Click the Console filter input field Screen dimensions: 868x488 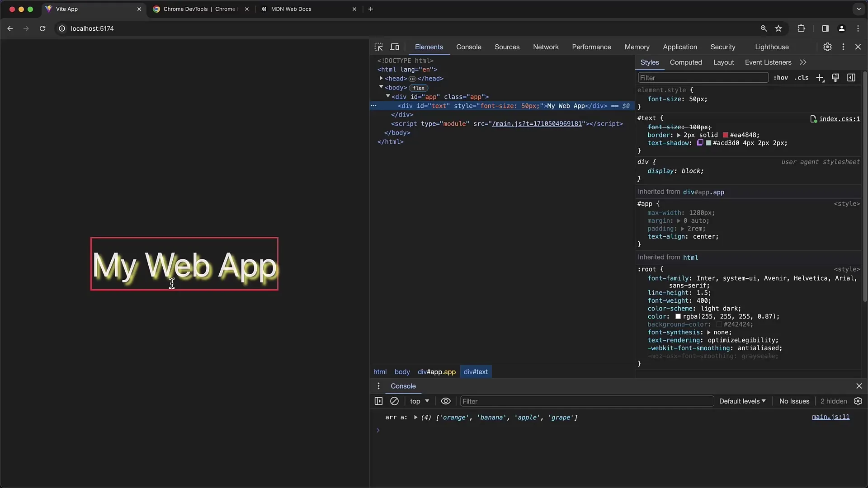click(x=587, y=400)
